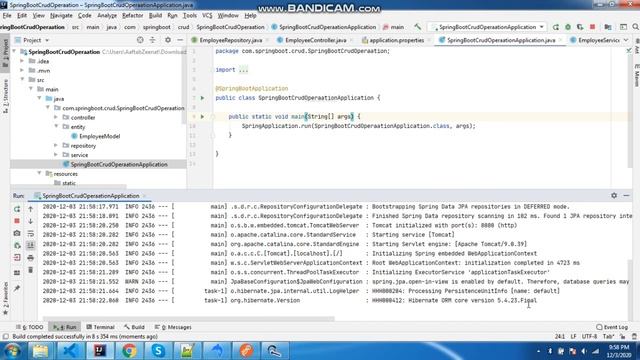Click the pin tab icon in the Run panel
Image resolution: width=640 pixels, height=360 pixels.
click(17, 289)
